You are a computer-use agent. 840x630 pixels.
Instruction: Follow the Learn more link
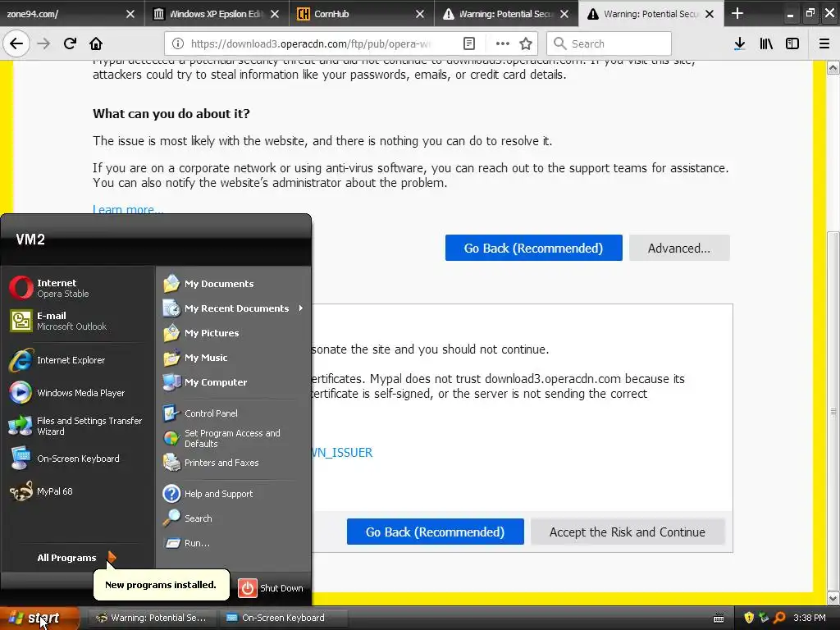coord(128,209)
